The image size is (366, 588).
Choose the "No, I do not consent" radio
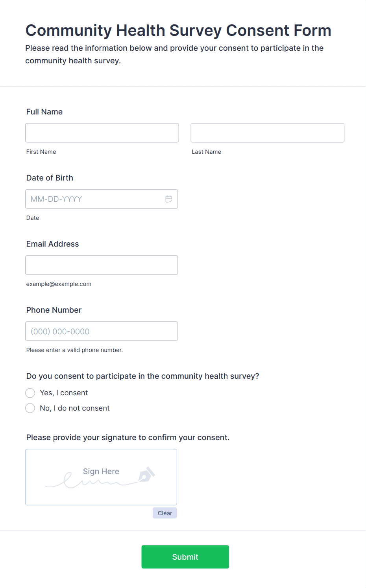tap(30, 408)
